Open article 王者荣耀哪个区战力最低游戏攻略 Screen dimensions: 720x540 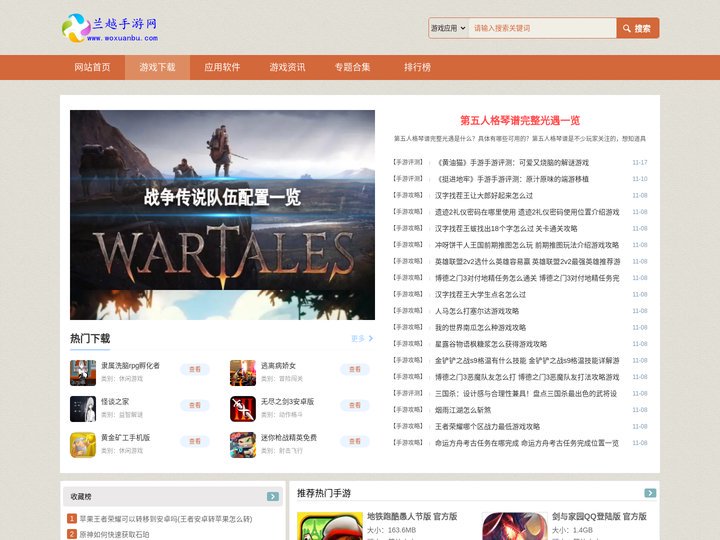pos(487,427)
